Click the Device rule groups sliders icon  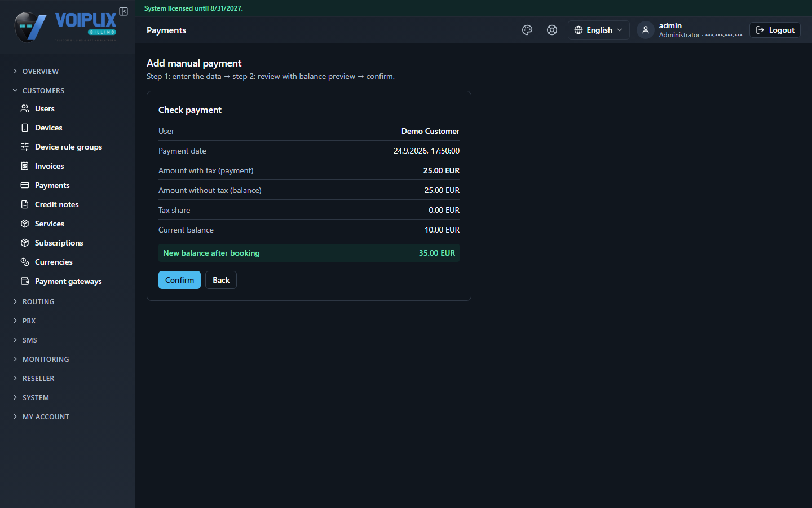[25, 147]
